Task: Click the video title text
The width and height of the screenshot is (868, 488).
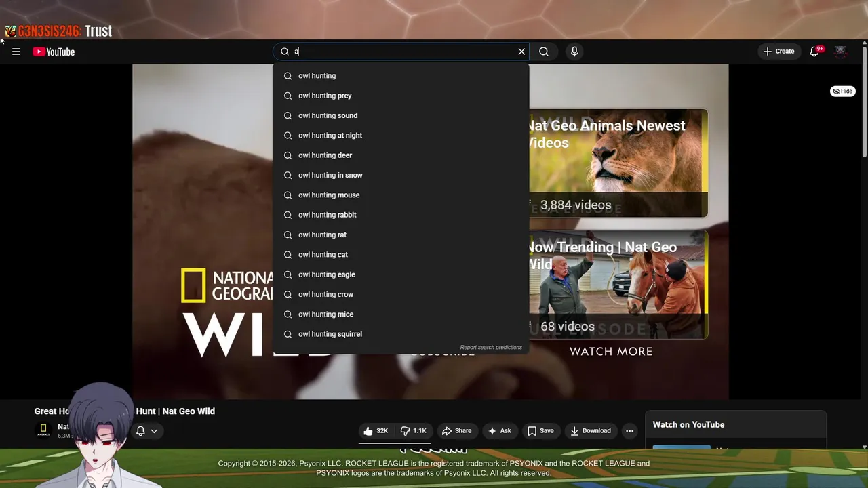Action: tap(125, 411)
